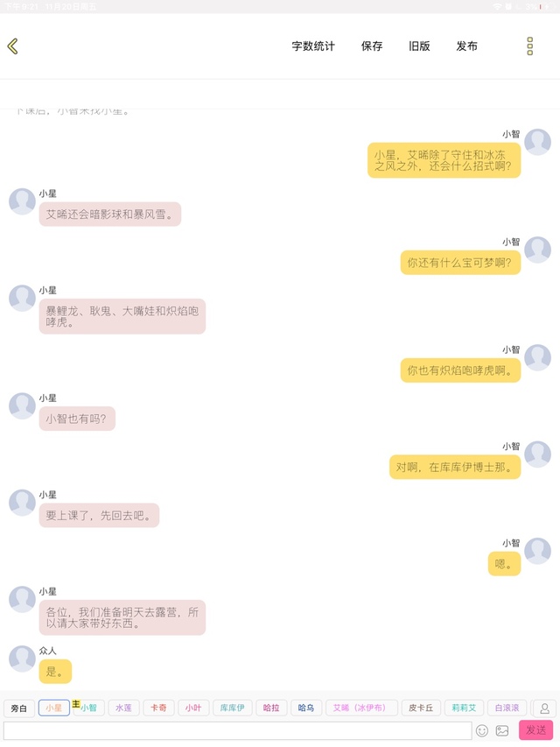This screenshot has height=747, width=560.
Task: Tap the back arrow icon
Action: (13, 46)
